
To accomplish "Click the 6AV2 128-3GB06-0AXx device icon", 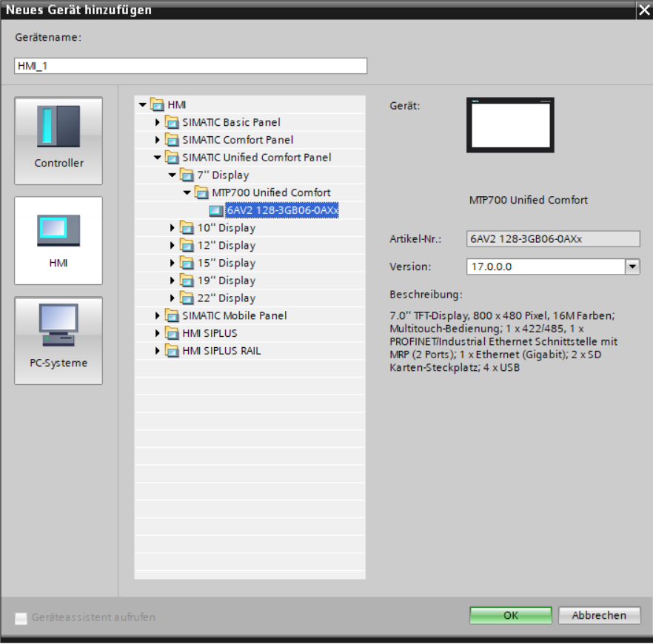I will (216, 210).
